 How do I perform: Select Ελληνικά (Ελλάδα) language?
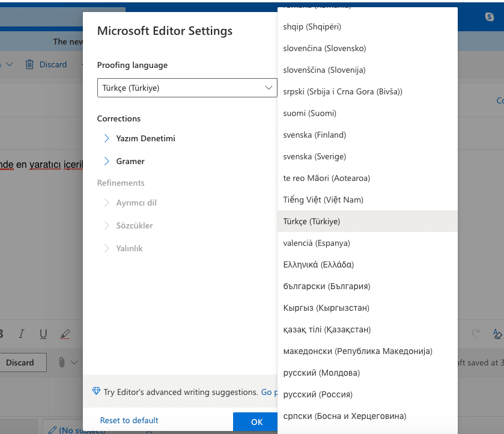pos(368,264)
